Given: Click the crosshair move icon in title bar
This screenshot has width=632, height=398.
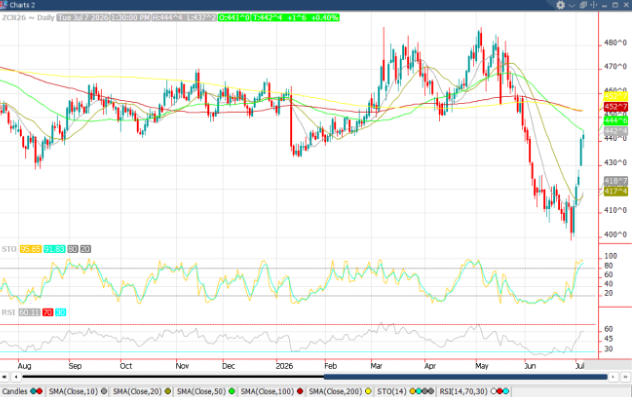Looking at the screenshot, I should pos(594,5).
